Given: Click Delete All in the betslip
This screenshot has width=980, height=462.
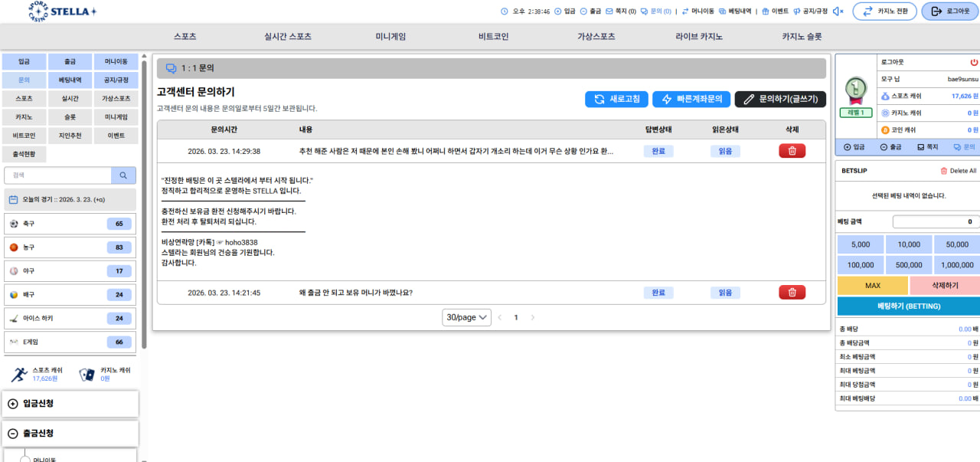Looking at the screenshot, I should (x=958, y=171).
